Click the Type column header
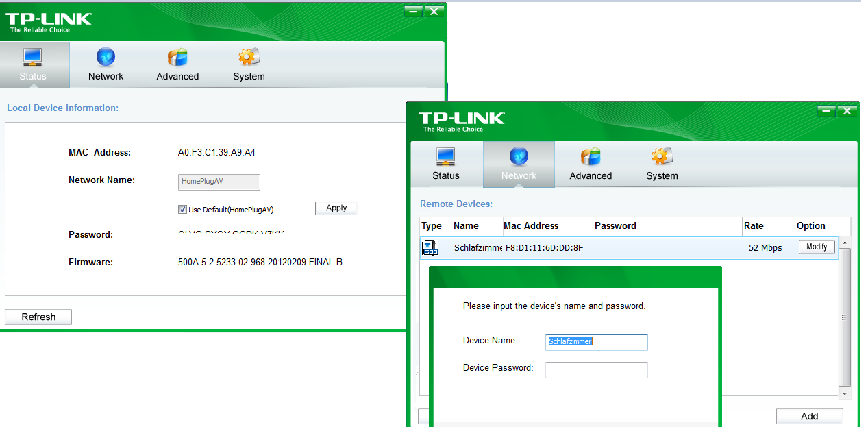The width and height of the screenshot is (868, 427). click(x=435, y=226)
